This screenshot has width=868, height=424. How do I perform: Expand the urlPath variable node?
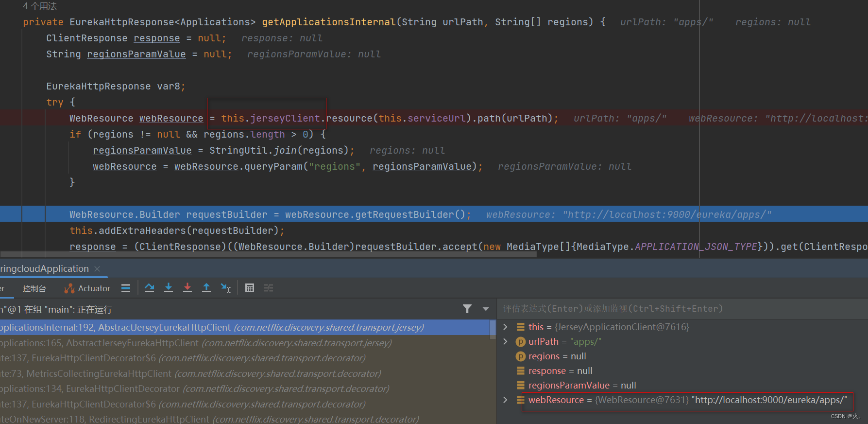[506, 341]
